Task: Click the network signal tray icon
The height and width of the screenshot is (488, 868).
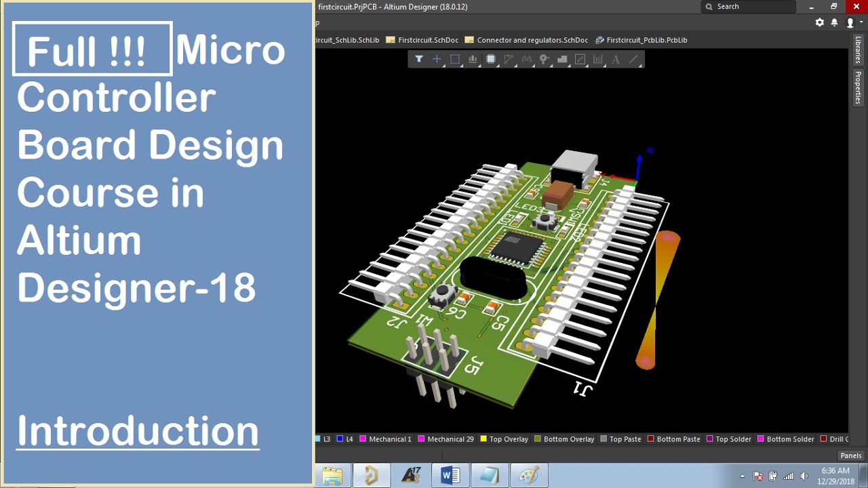Action: (x=789, y=476)
